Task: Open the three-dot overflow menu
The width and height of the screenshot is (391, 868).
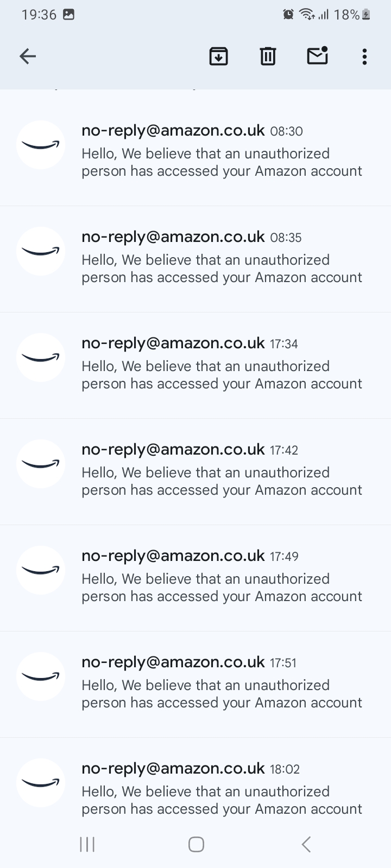Action: tap(364, 56)
